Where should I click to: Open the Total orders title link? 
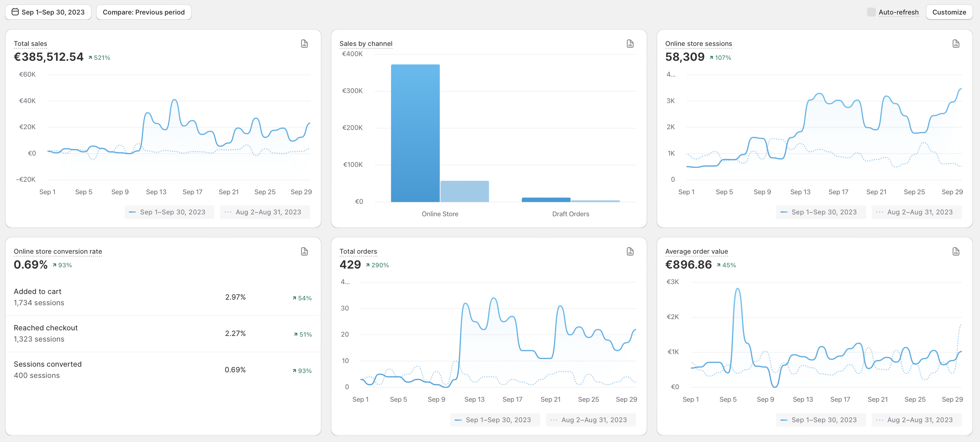point(358,251)
